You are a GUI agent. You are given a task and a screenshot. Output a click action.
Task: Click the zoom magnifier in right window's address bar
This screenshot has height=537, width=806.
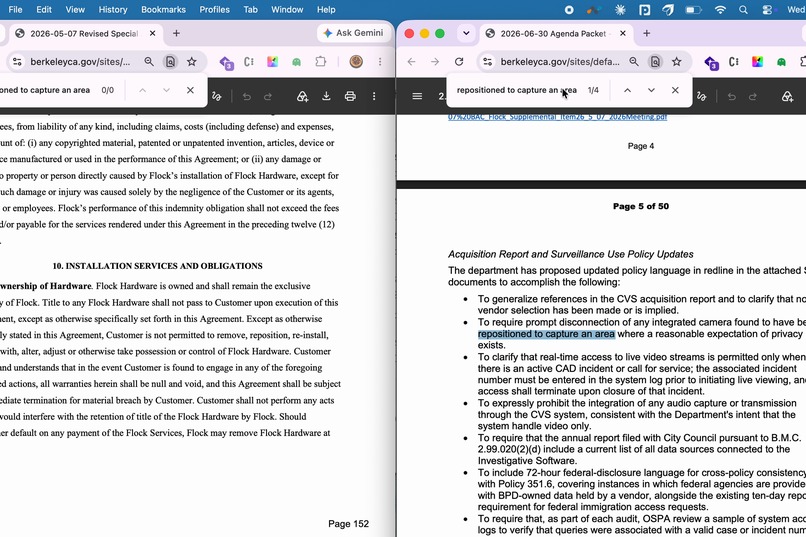634,62
